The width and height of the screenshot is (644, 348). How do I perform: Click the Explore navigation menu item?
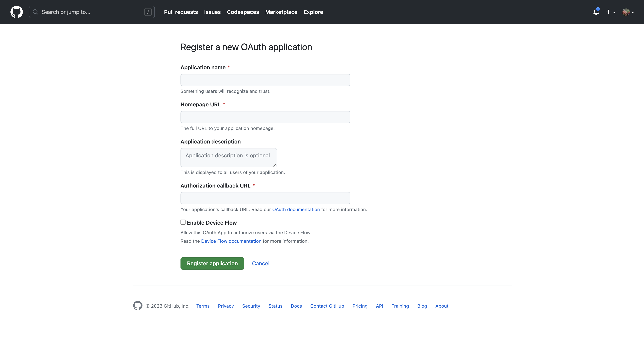click(314, 12)
